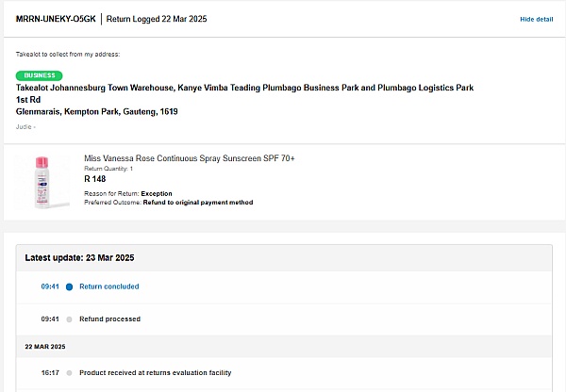Click Refund to original payment method text
This screenshot has width=566, height=392.
pos(198,203)
